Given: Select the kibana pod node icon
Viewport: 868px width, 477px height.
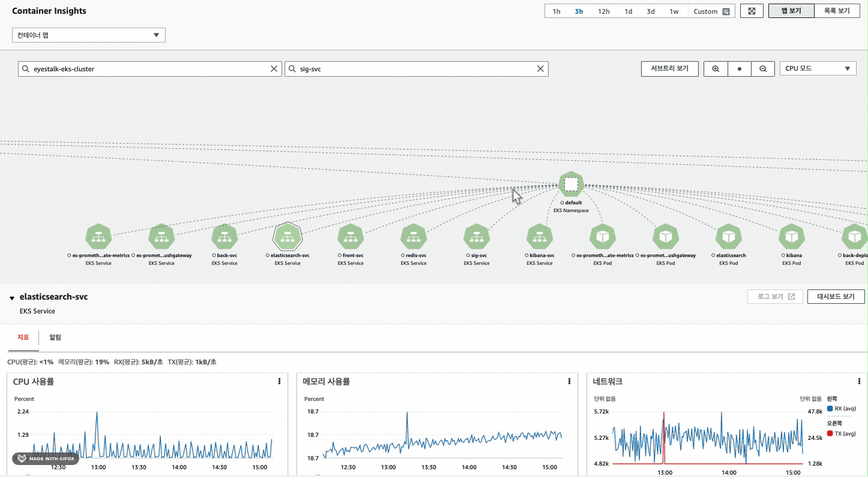Looking at the screenshot, I should click(x=792, y=237).
